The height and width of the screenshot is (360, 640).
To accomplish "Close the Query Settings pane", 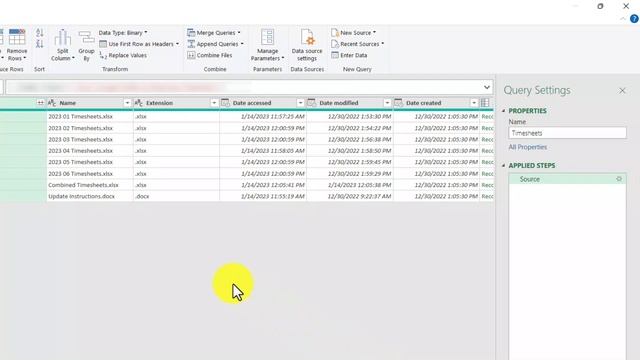I will 622,91.
